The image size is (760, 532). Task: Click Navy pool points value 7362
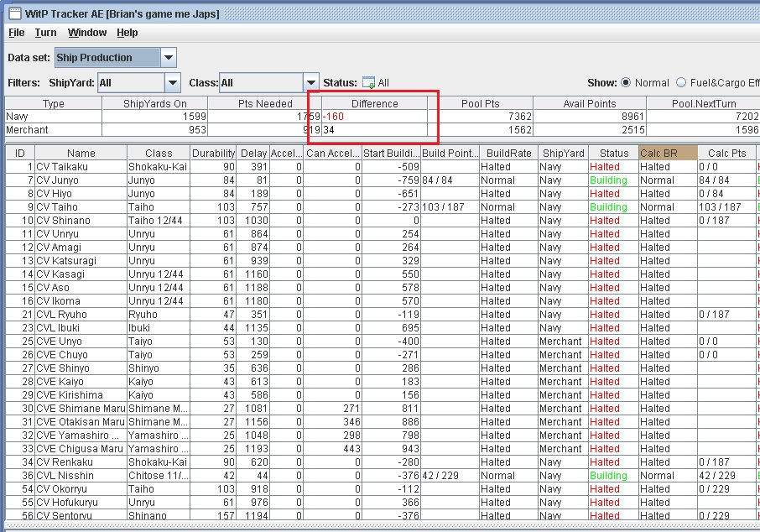coord(519,117)
